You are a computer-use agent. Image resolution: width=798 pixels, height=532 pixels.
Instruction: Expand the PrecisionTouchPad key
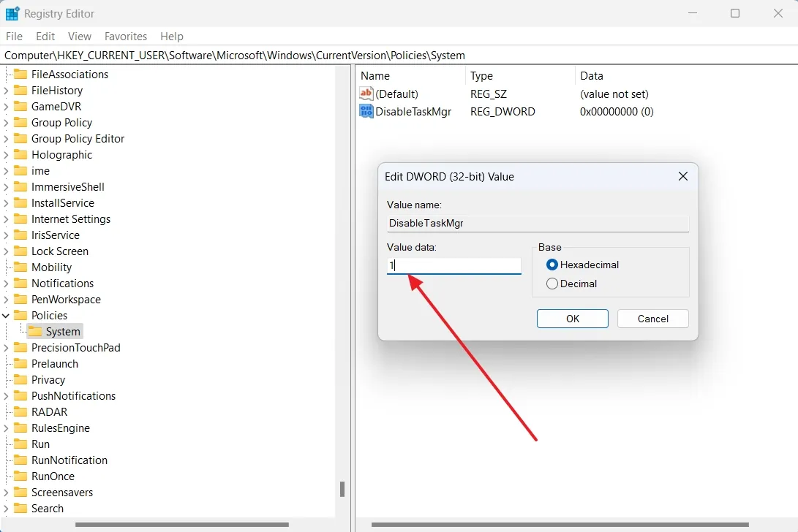coord(6,348)
